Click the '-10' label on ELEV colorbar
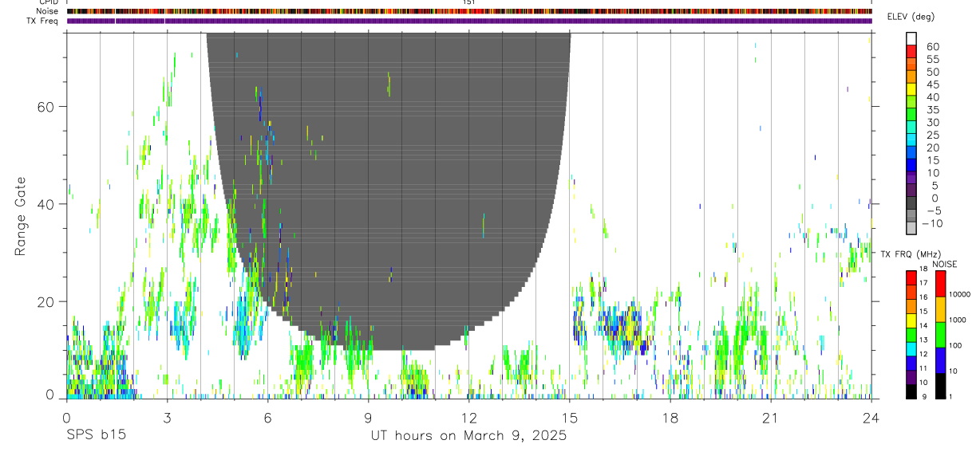The width and height of the screenshot is (980, 452). pos(932,224)
